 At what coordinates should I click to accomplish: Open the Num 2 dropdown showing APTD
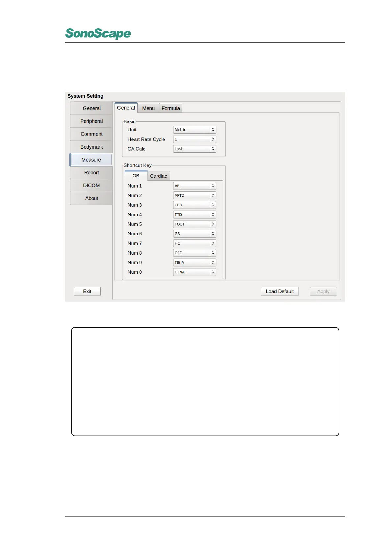[195, 195]
